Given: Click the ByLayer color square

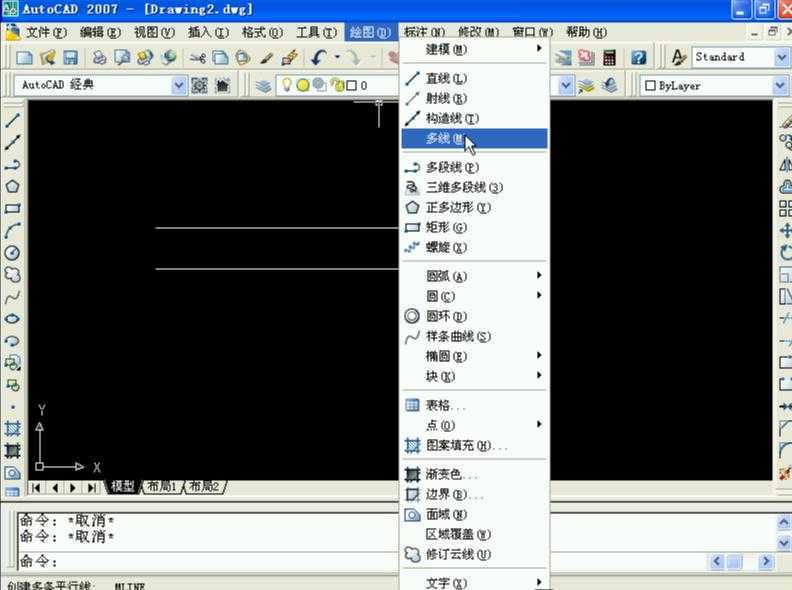Looking at the screenshot, I should point(651,86).
